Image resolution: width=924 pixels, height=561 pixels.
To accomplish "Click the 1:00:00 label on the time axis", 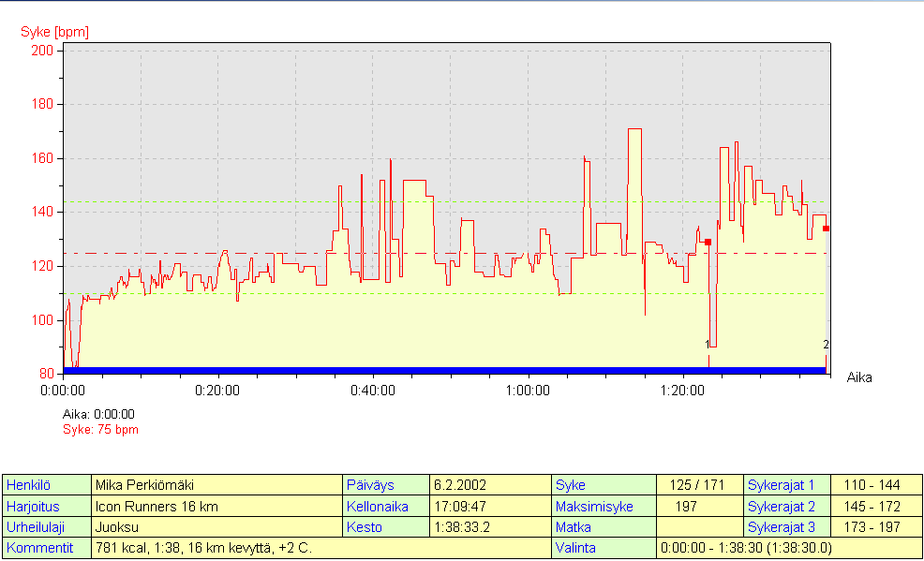I will 528,391.
